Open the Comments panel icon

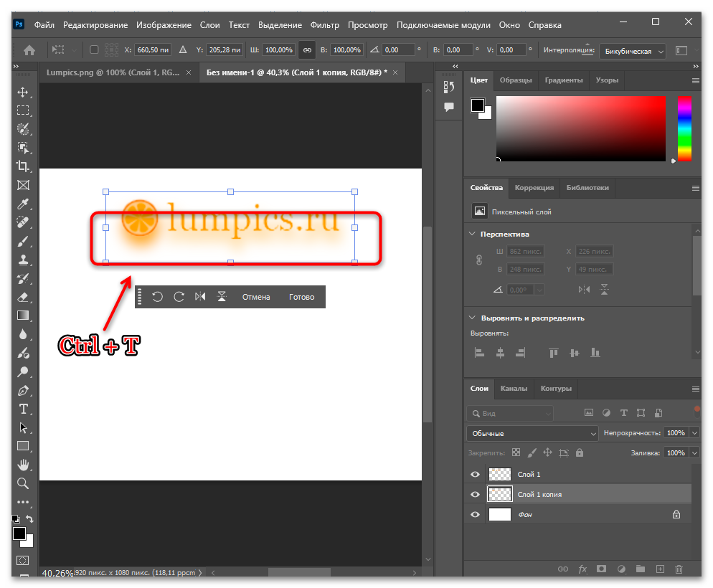click(x=449, y=107)
